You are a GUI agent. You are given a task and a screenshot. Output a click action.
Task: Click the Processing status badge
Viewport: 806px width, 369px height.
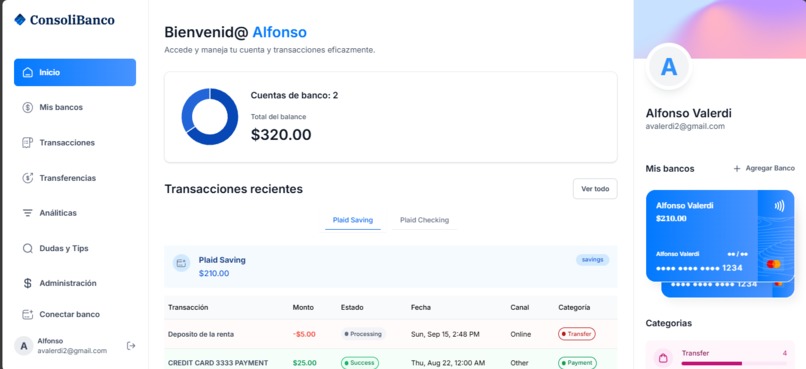[363, 334]
